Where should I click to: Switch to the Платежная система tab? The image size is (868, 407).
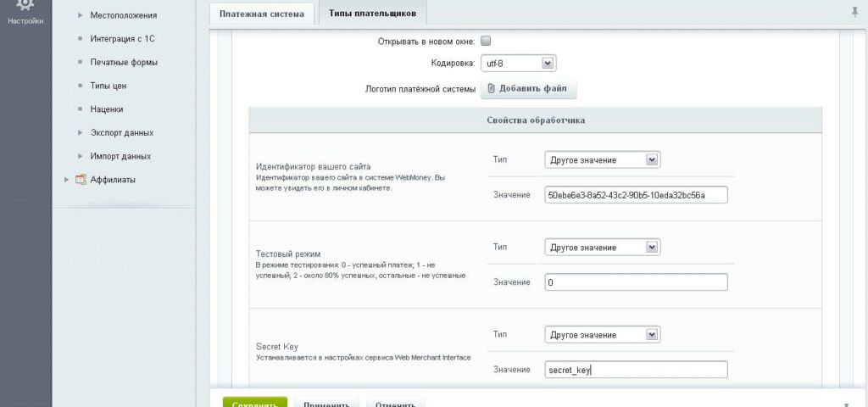[261, 14]
